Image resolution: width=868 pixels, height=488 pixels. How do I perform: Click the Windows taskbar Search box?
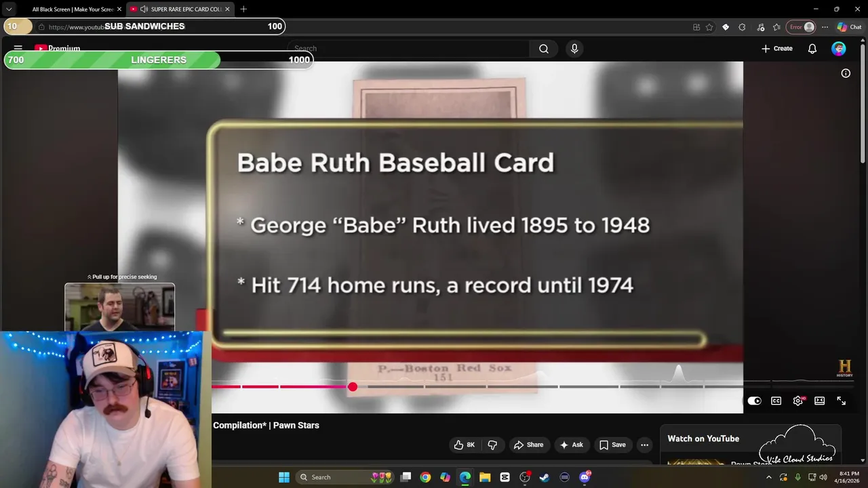click(x=344, y=477)
